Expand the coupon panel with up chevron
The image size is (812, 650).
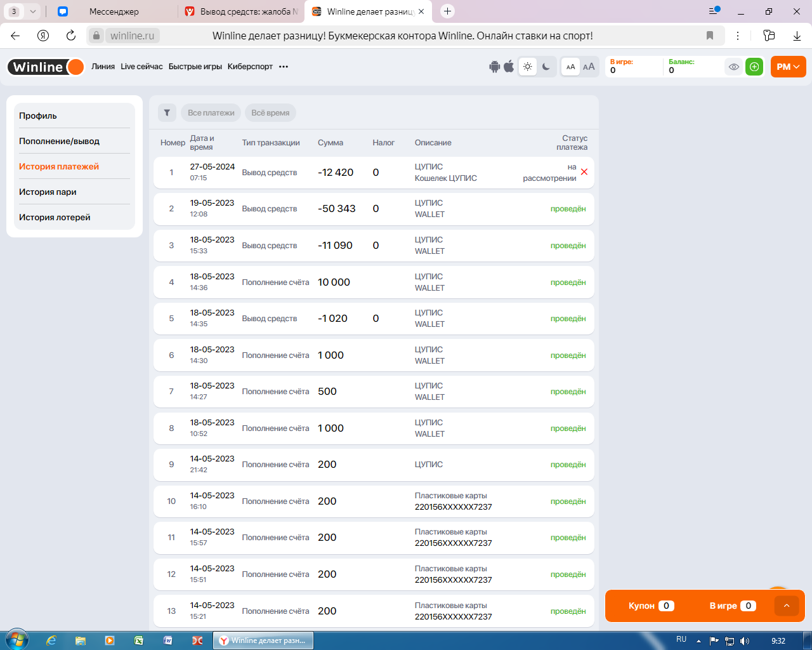click(787, 606)
